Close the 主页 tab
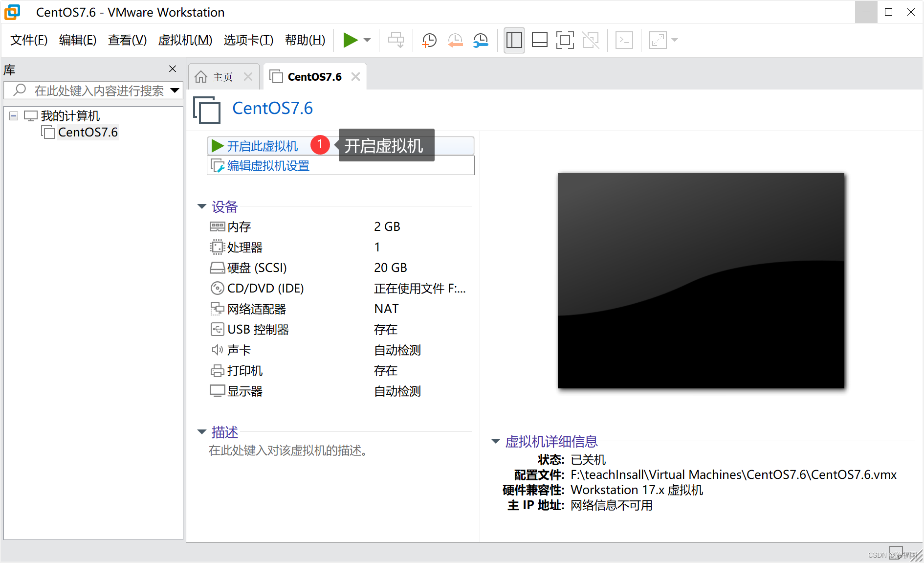 click(x=248, y=77)
